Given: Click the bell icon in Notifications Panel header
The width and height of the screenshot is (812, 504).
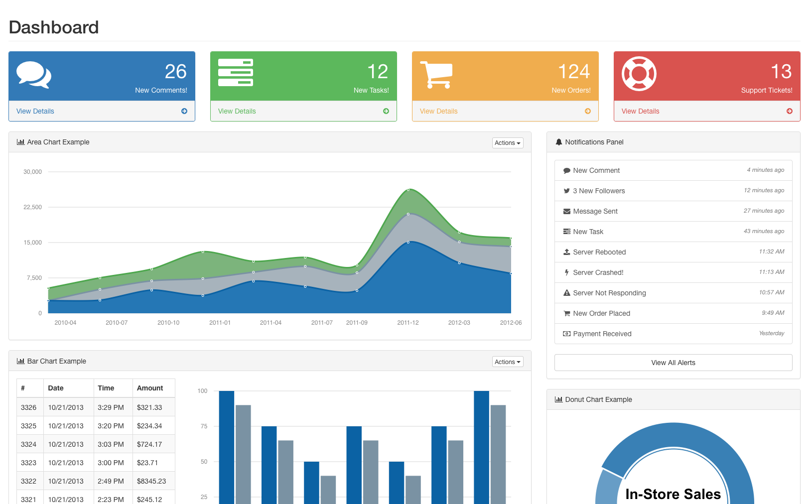Looking at the screenshot, I should click(558, 142).
